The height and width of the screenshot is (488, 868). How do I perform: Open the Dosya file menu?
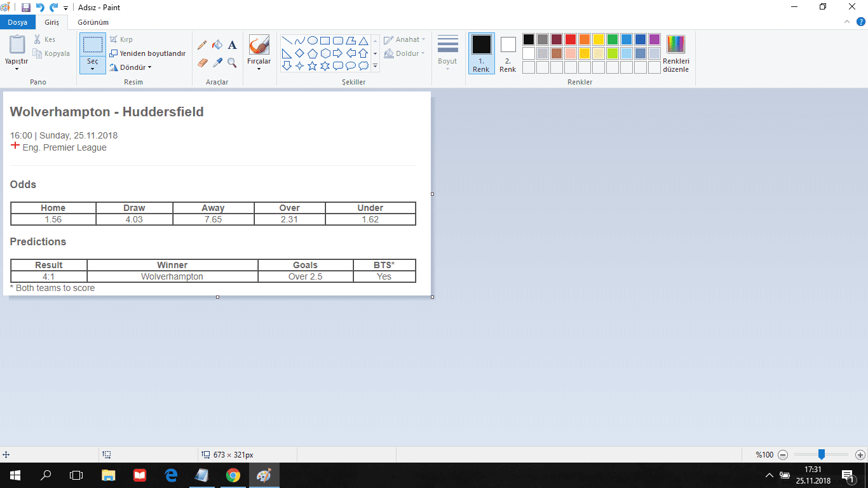pos(17,22)
